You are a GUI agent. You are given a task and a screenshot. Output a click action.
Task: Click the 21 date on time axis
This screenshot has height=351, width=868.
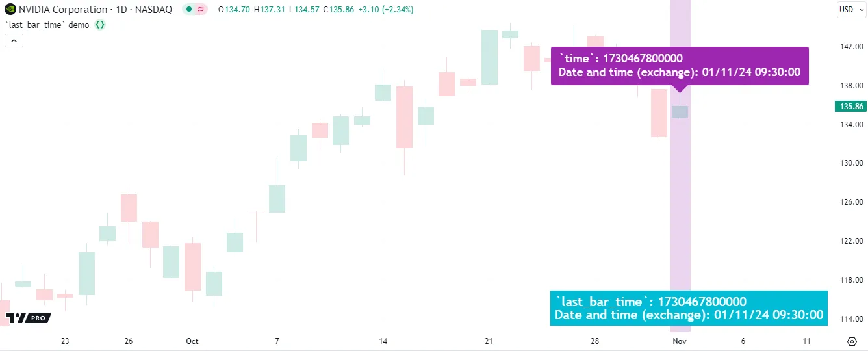[489, 341]
